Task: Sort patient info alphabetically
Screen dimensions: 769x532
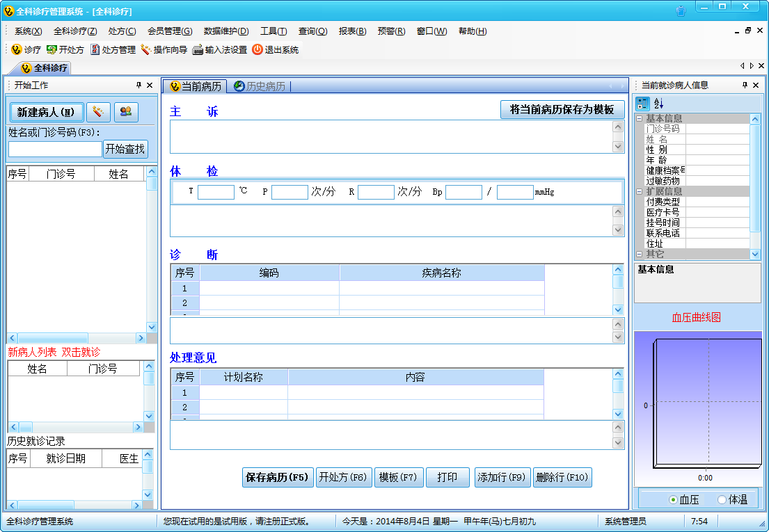Action: [x=658, y=104]
